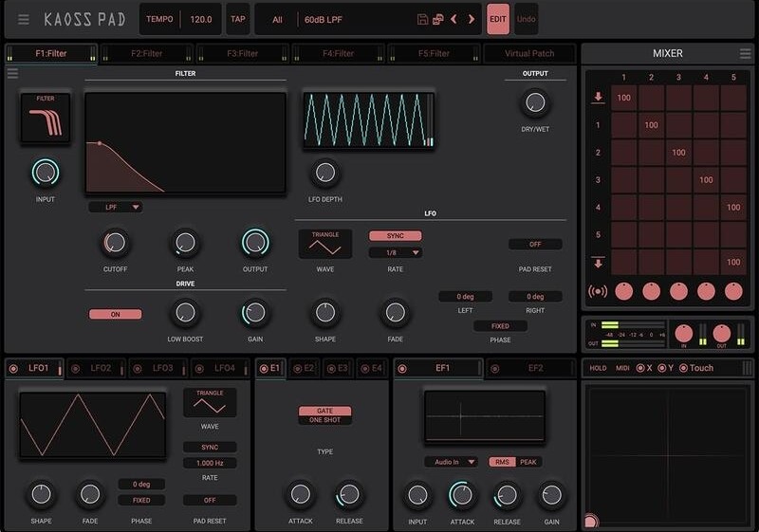Toggle the filter LFO SYNC button
Screen dimensions: 759x532
[x=395, y=235]
